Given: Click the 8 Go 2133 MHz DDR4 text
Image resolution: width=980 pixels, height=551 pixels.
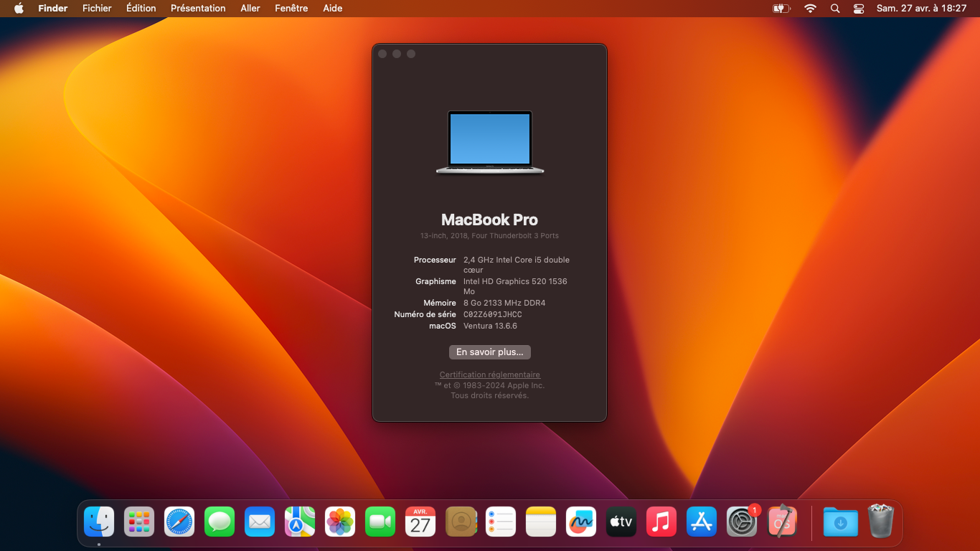Looking at the screenshot, I should (x=504, y=303).
